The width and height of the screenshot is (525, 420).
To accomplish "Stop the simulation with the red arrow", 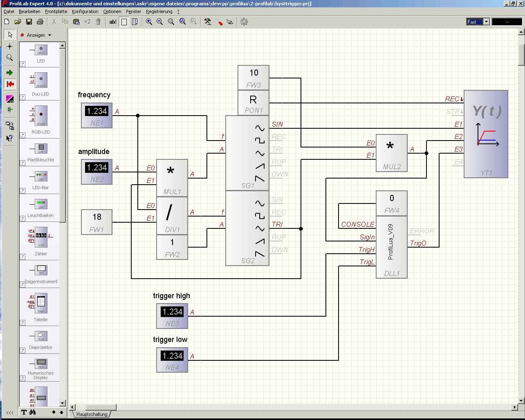I will [x=9, y=84].
